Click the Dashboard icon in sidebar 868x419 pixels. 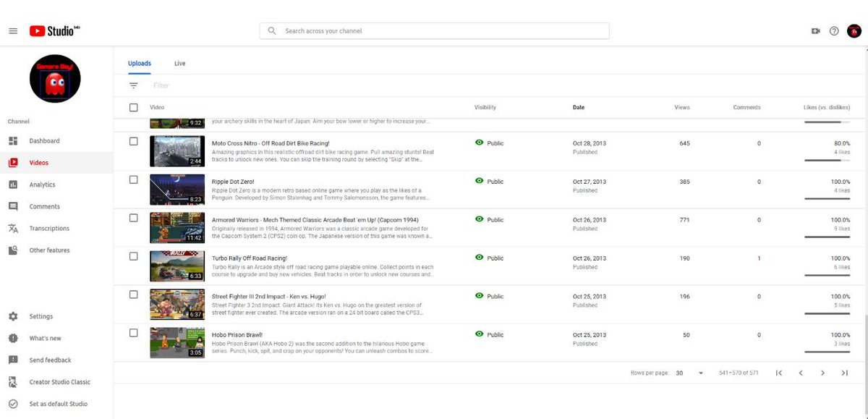tap(13, 140)
